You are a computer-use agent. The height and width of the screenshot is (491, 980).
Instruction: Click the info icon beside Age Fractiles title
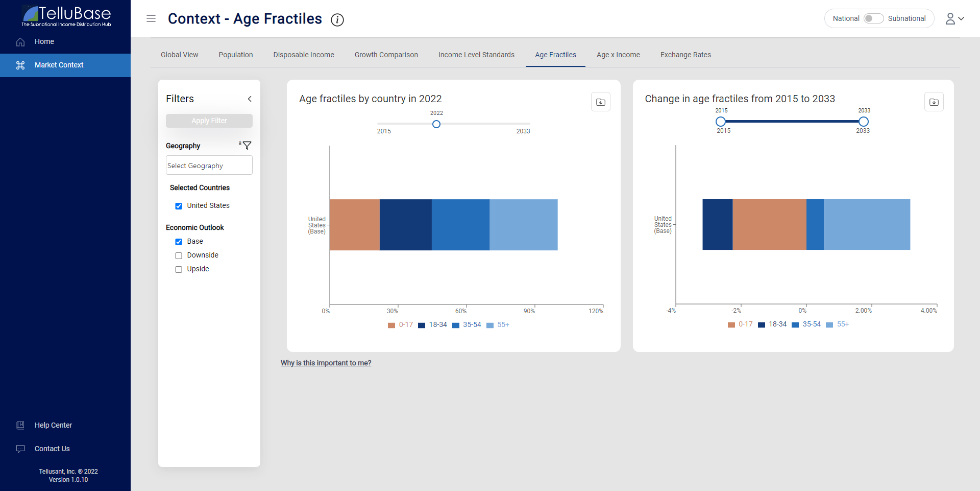(337, 20)
